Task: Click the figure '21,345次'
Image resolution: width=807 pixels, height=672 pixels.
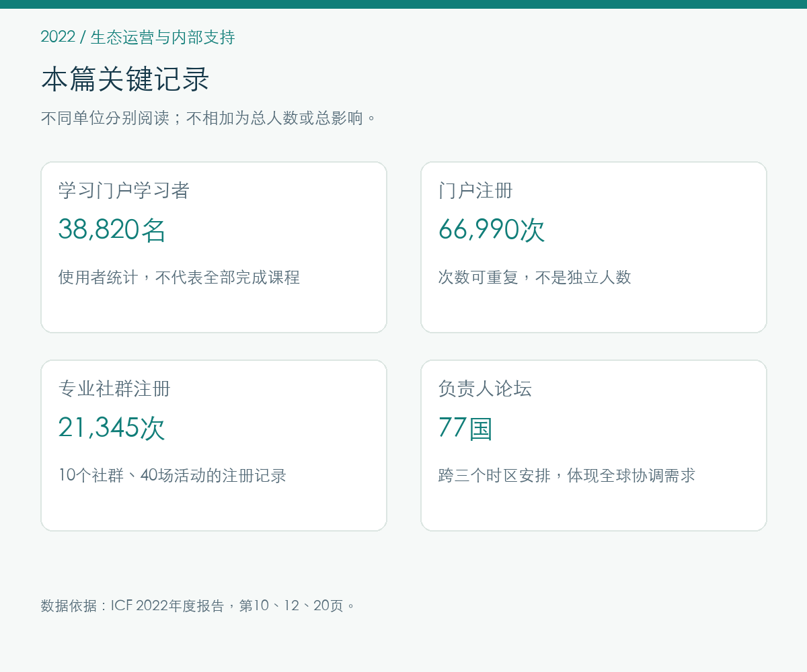Action: coord(112,428)
